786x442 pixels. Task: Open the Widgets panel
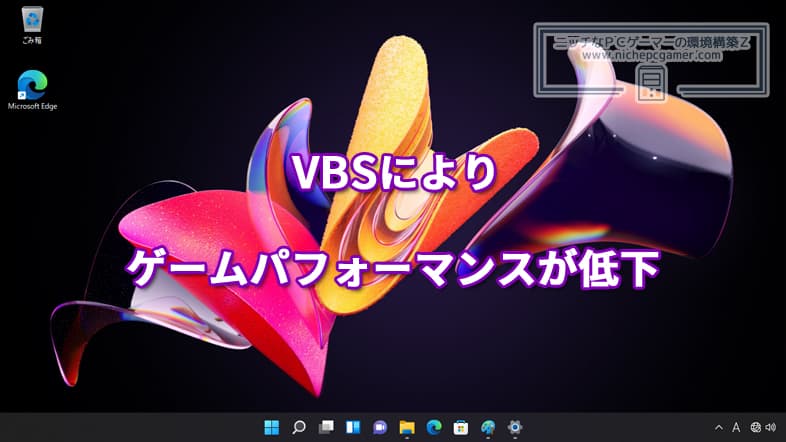pyautogui.click(x=353, y=427)
